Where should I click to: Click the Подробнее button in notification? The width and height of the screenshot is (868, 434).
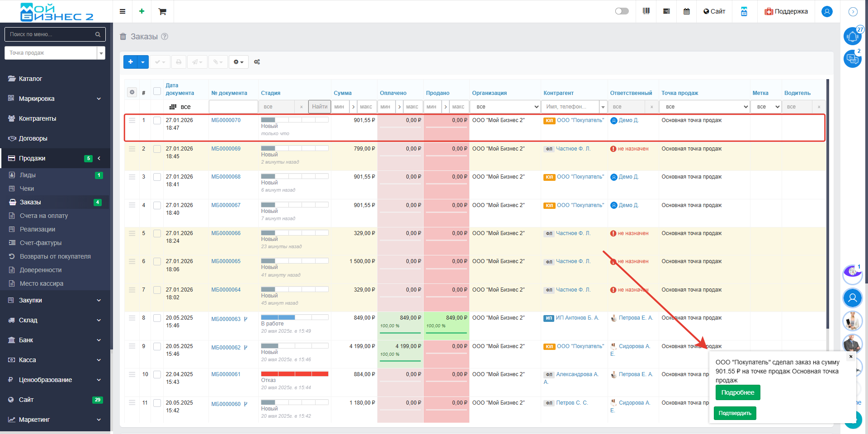coord(737,392)
